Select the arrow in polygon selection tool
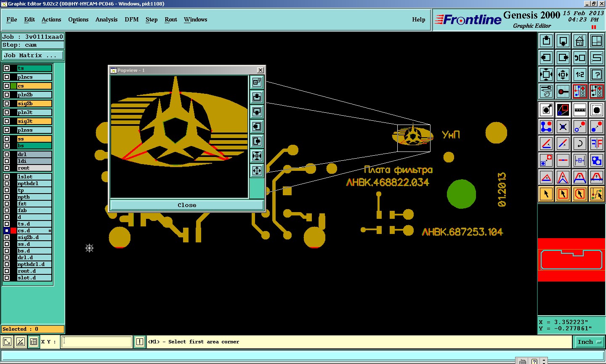The width and height of the screenshot is (606, 364). pos(580,194)
